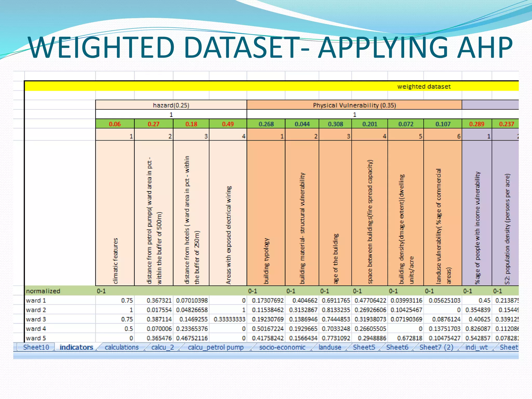Viewport: 532px width, 399px height.
Task: Select the 'weighted dataset' yellow header cell
Action: pos(272,86)
